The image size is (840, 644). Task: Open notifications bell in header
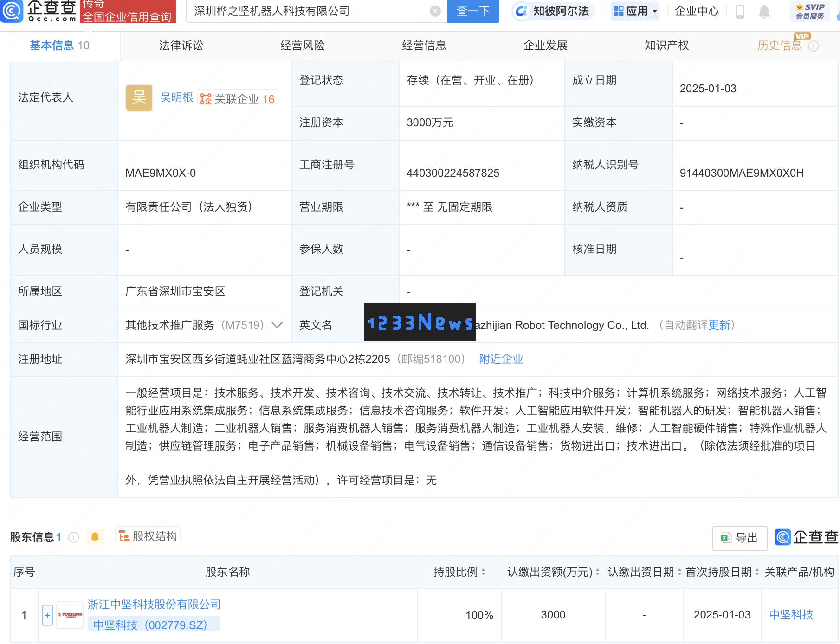pyautogui.click(x=764, y=11)
